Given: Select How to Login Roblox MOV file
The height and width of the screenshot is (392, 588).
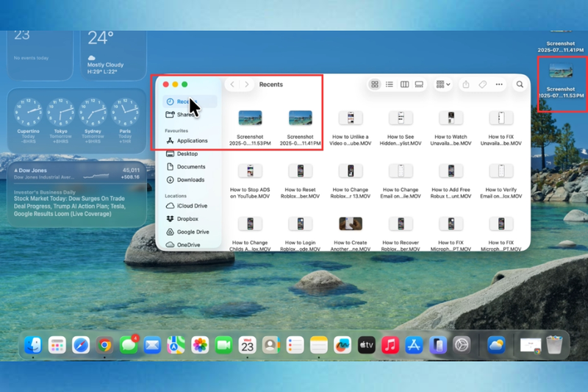Looking at the screenshot, I should [301, 233].
